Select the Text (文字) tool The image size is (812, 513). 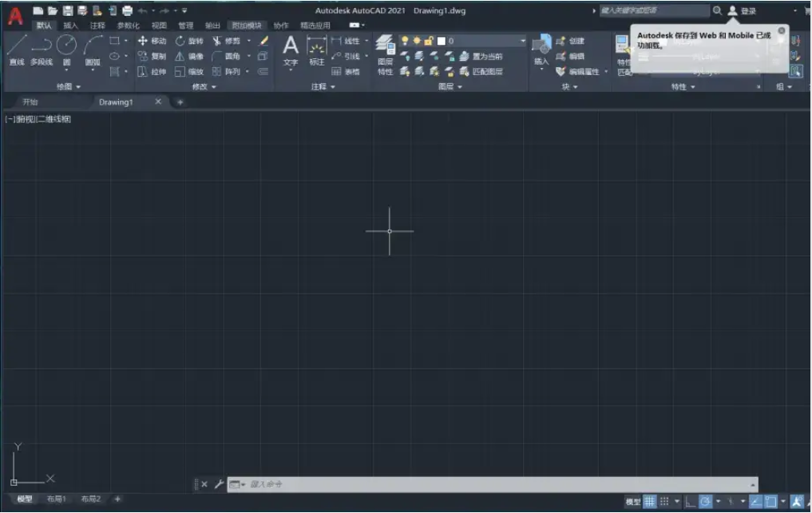(x=291, y=51)
